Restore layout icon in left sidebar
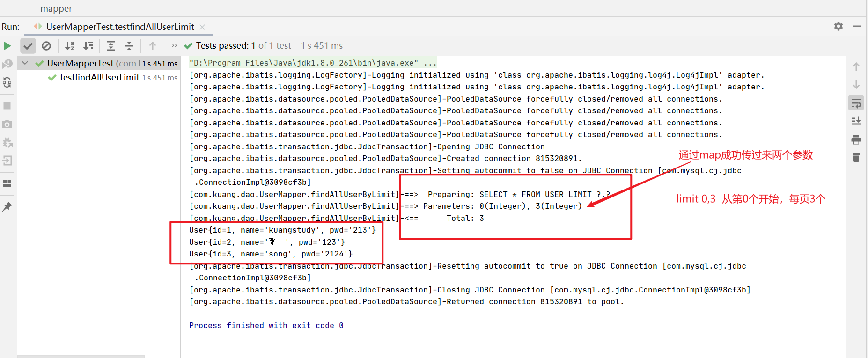 [7, 183]
